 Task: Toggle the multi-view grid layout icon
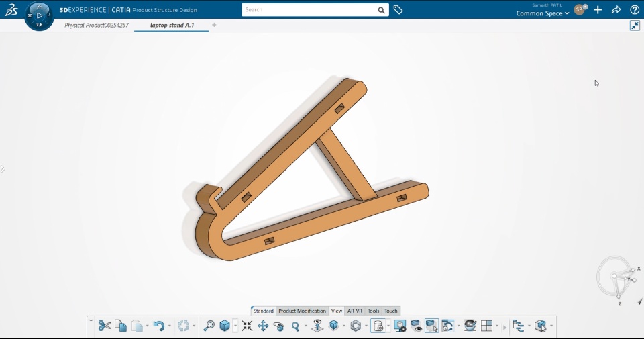coord(486,326)
